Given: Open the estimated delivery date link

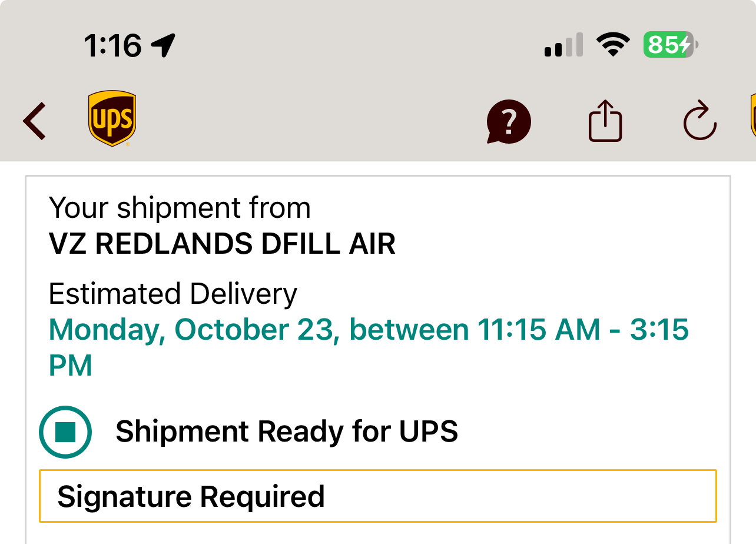Looking at the screenshot, I should [x=368, y=330].
